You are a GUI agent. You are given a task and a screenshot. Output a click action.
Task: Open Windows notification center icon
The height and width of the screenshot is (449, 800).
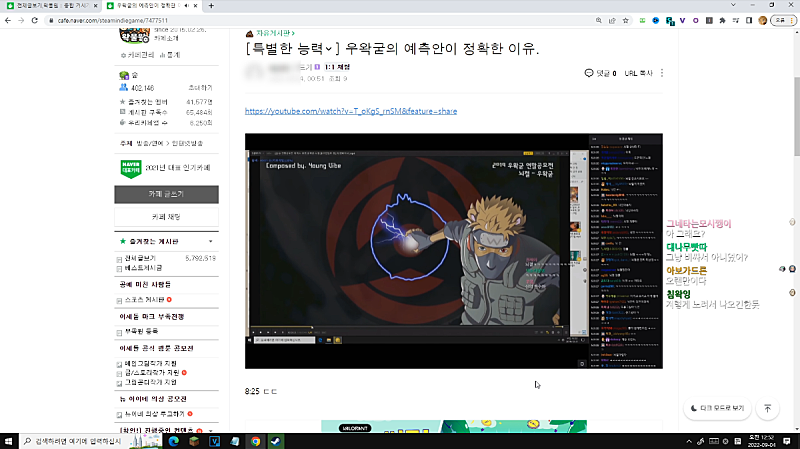click(x=787, y=441)
